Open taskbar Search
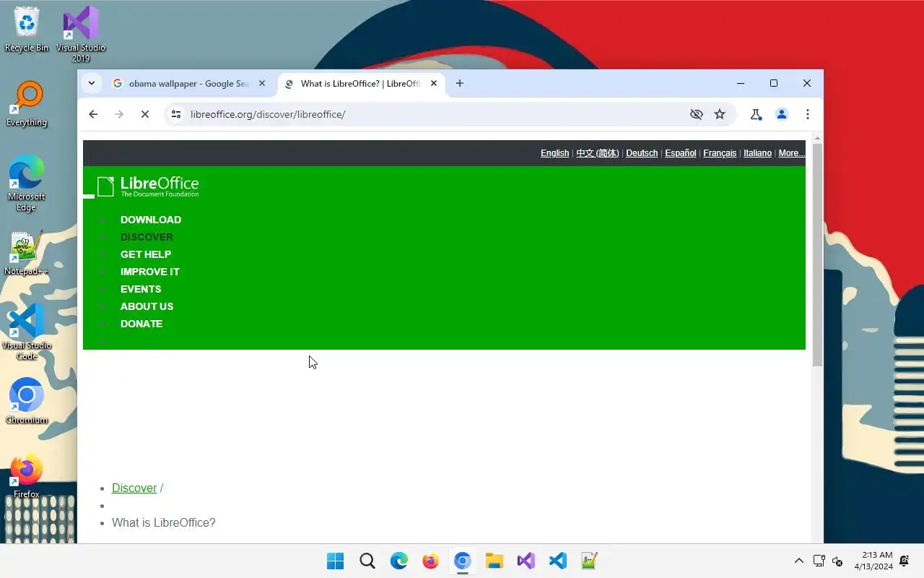Image resolution: width=924 pixels, height=578 pixels. pos(367,561)
